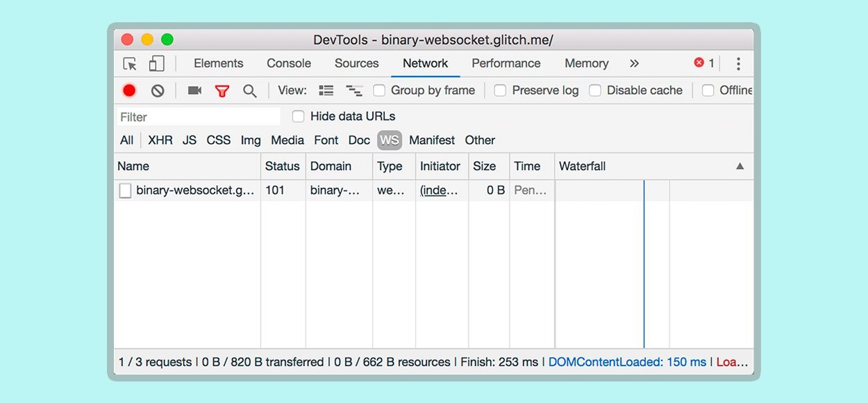Viewport: 868px width, 403px height.
Task: Toggle the device toolbar icon
Action: [x=157, y=64]
